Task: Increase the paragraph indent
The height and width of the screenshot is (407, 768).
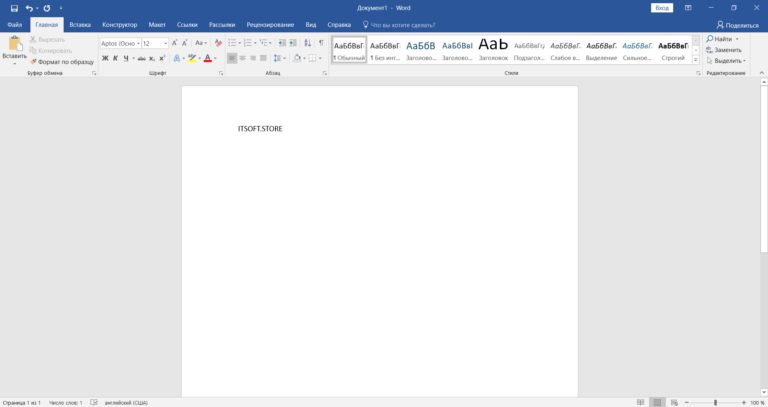Action: click(x=293, y=43)
